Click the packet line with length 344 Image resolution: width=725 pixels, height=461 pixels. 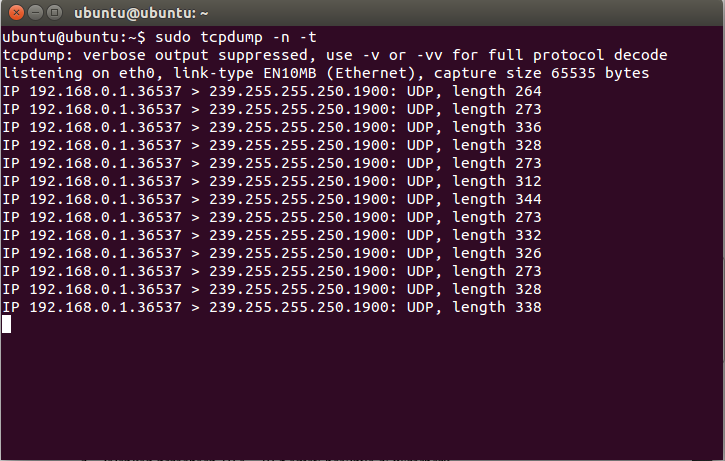(x=270, y=199)
